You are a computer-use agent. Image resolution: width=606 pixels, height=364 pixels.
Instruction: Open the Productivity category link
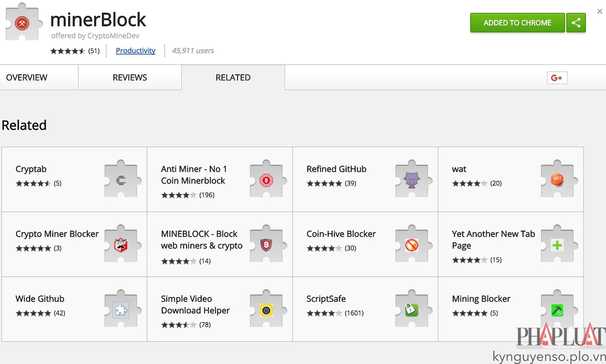click(x=135, y=51)
